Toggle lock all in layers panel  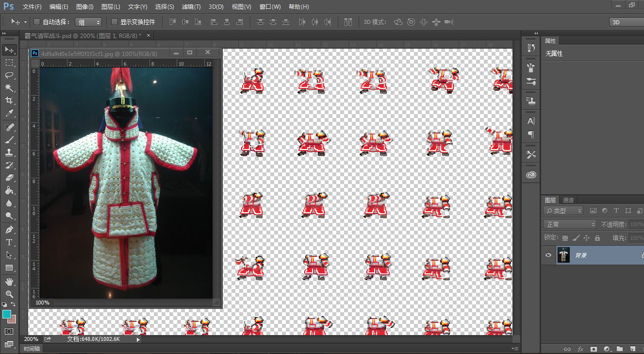click(597, 238)
